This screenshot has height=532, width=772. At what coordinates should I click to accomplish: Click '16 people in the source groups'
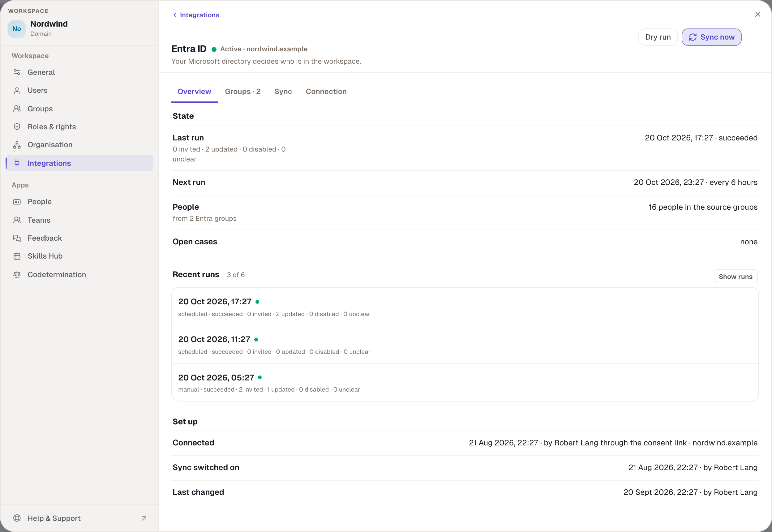703,207
